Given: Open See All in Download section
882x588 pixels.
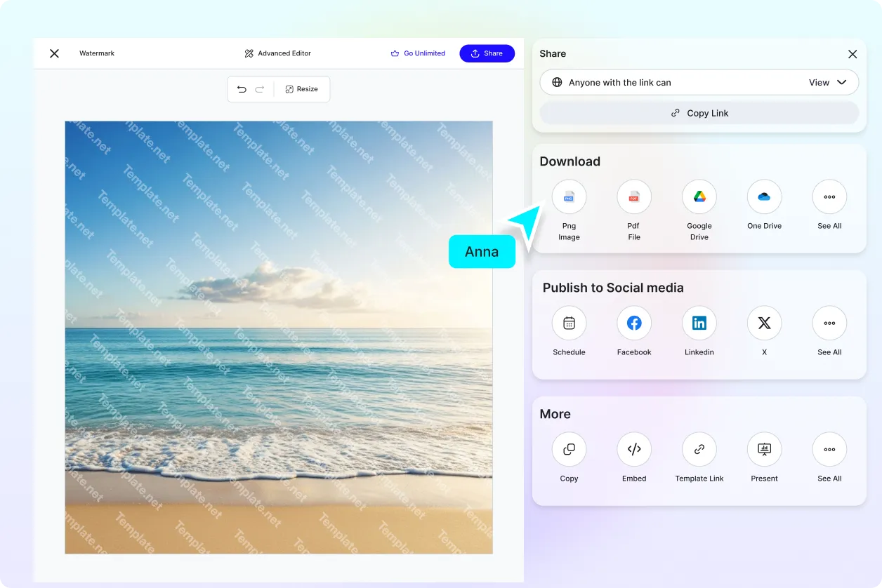Looking at the screenshot, I should click(829, 197).
